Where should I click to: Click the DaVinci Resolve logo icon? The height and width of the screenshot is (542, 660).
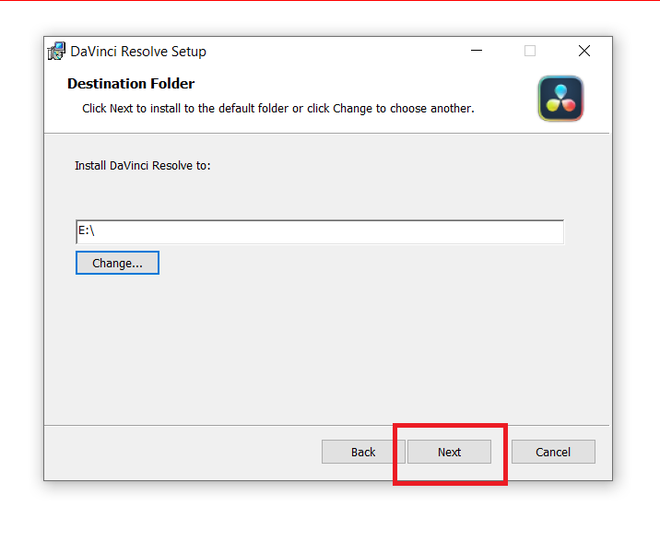click(x=560, y=98)
